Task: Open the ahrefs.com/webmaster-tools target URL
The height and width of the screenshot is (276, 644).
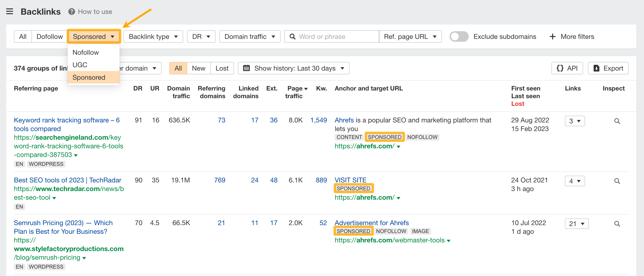Action: click(x=390, y=240)
